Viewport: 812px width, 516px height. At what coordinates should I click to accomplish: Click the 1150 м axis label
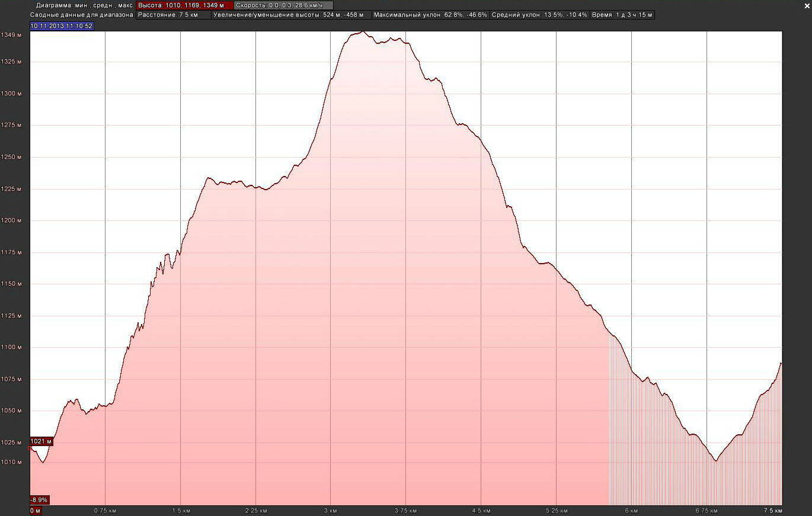11,284
